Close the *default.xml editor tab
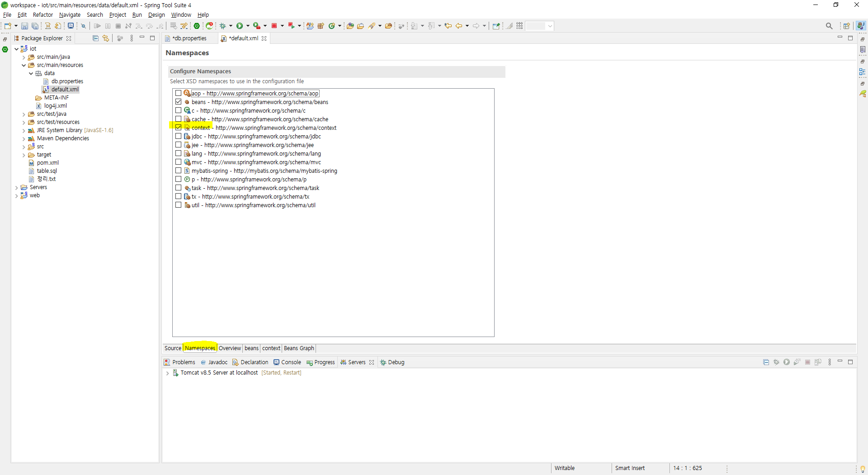The width and height of the screenshot is (868, 475). pos(264,38)
